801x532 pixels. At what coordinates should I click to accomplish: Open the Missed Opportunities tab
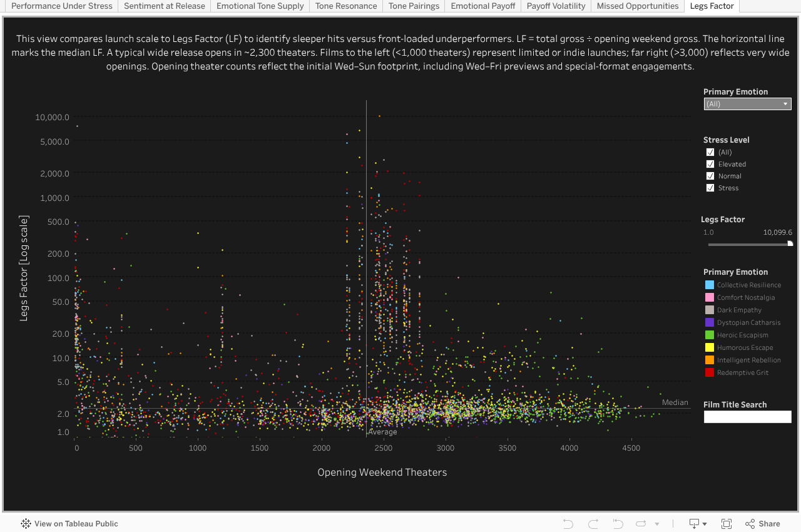[637, 6]
